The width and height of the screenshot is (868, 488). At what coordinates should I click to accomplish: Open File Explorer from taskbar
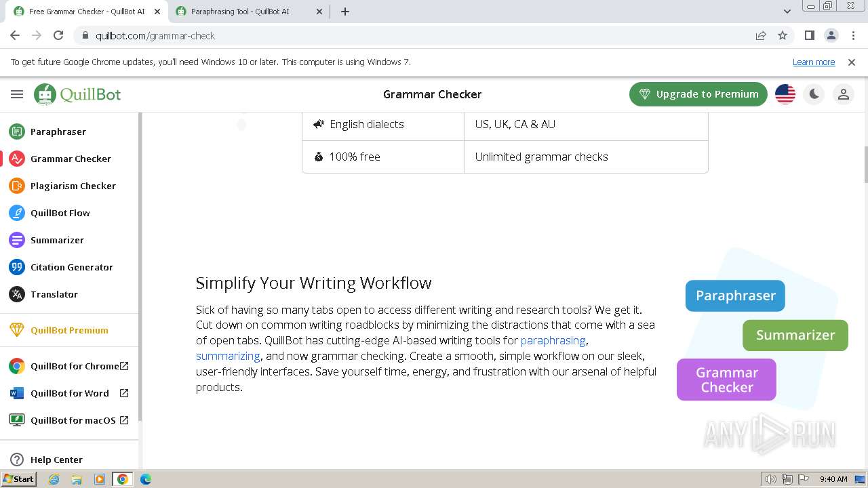tap(77, 479)
